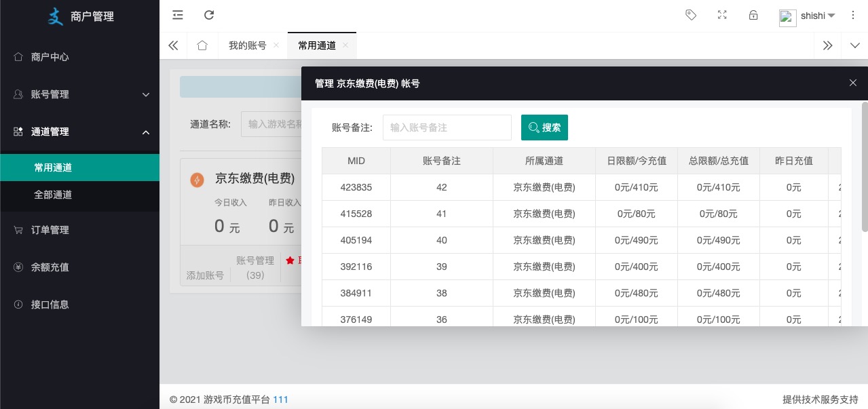Switch to the 常用通道 tab
This screenshot has height=409, width=868.
pyautogui.click(x=317, y=45)
